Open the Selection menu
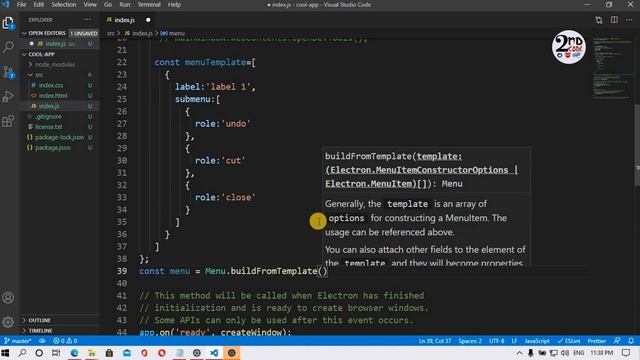The width and height of the screenshot is (640, 360). [64, 5]
